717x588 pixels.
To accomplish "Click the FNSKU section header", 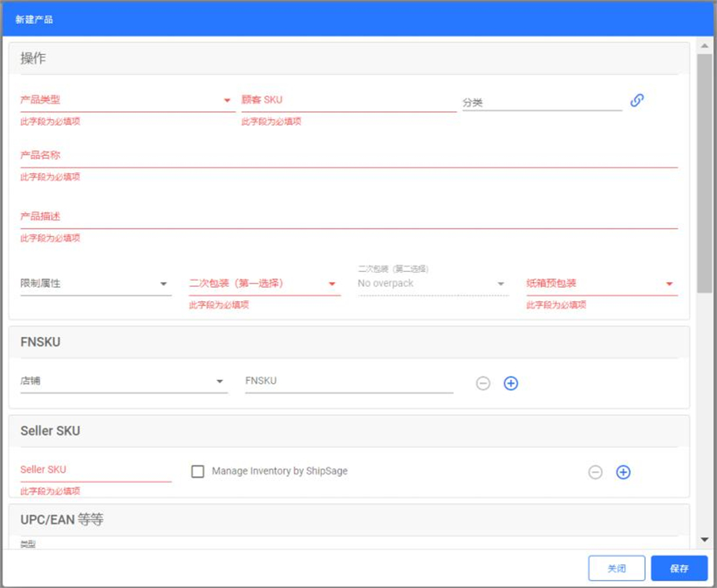I will pyautogui.click(x=349, y=342).
